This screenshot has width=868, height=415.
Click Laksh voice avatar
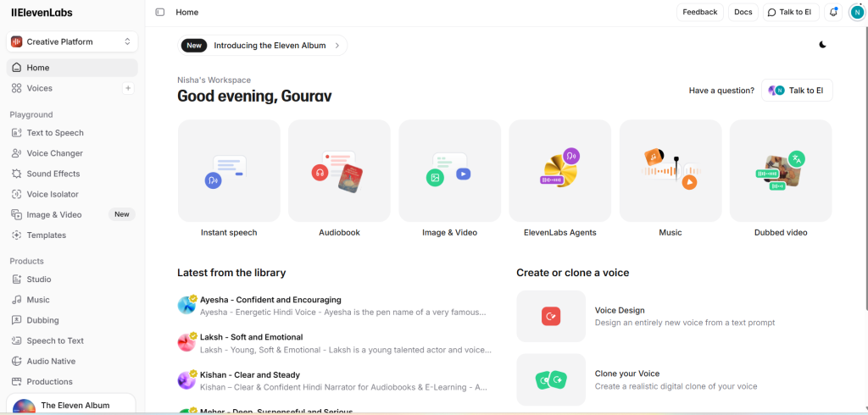point(186,343)
